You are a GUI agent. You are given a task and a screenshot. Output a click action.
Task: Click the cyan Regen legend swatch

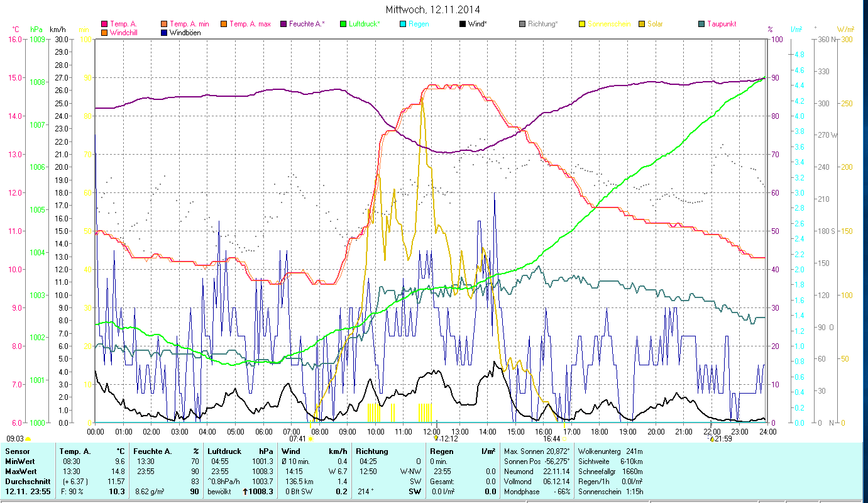point(402,25)
